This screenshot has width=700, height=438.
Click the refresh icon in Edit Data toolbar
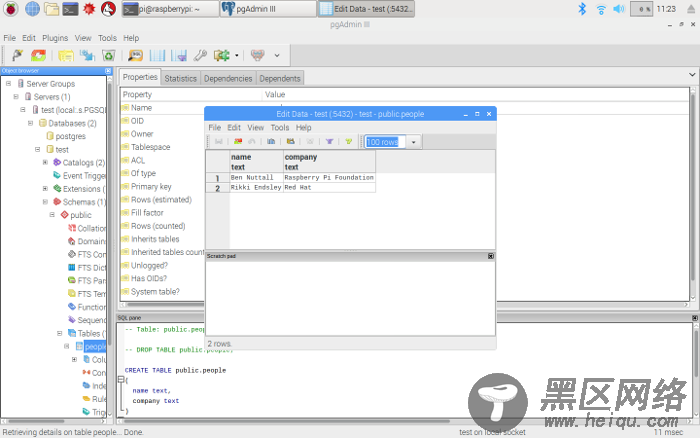pyautogui.click(x=238, y=142)
